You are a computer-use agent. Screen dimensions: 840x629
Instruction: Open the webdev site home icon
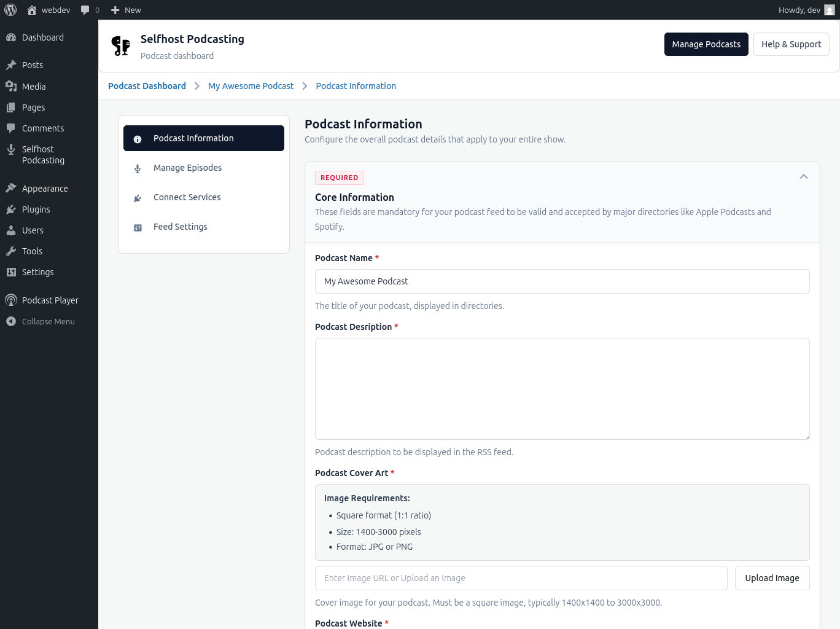(32, 10)
